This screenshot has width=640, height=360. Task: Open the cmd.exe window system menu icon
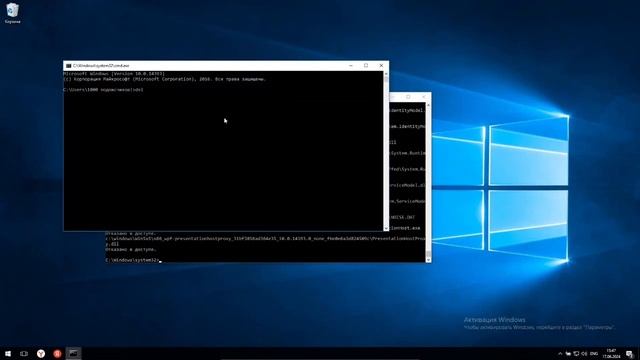(x=69, y=66)
